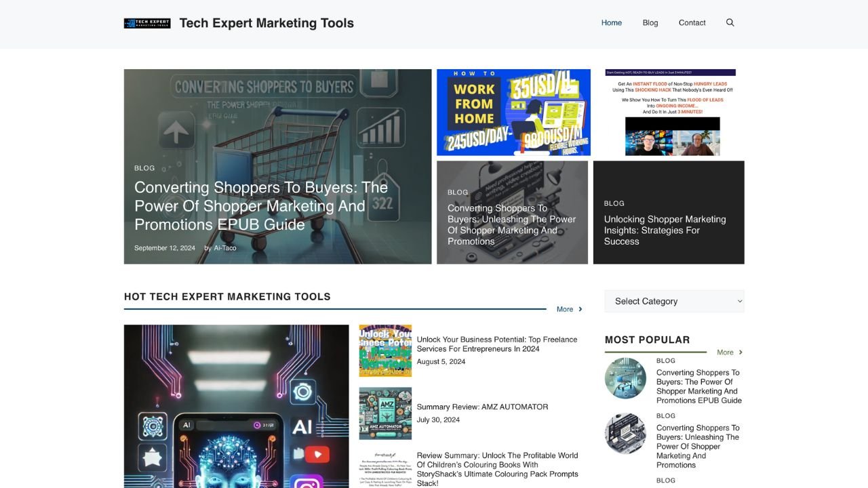Open the Work From Home banner image

click(513, 113)
